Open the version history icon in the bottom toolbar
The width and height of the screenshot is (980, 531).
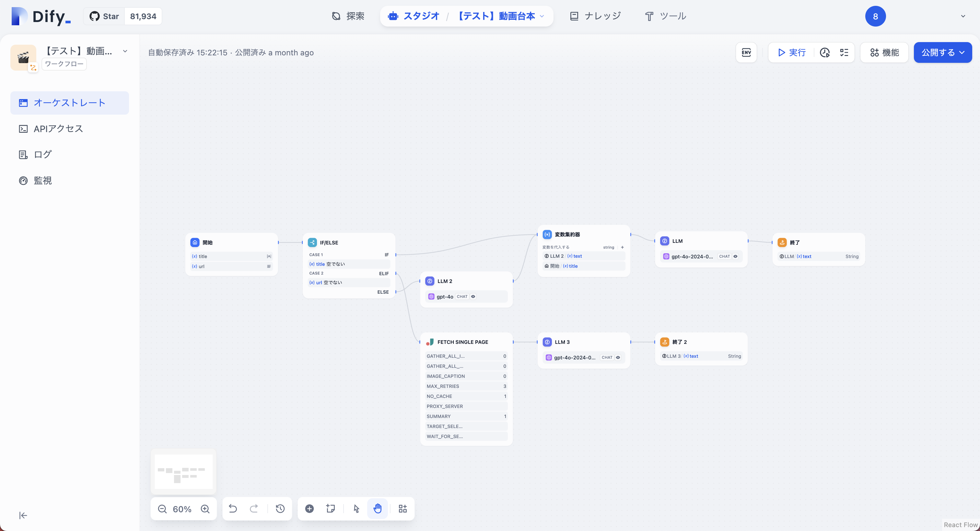coord(280,509)
